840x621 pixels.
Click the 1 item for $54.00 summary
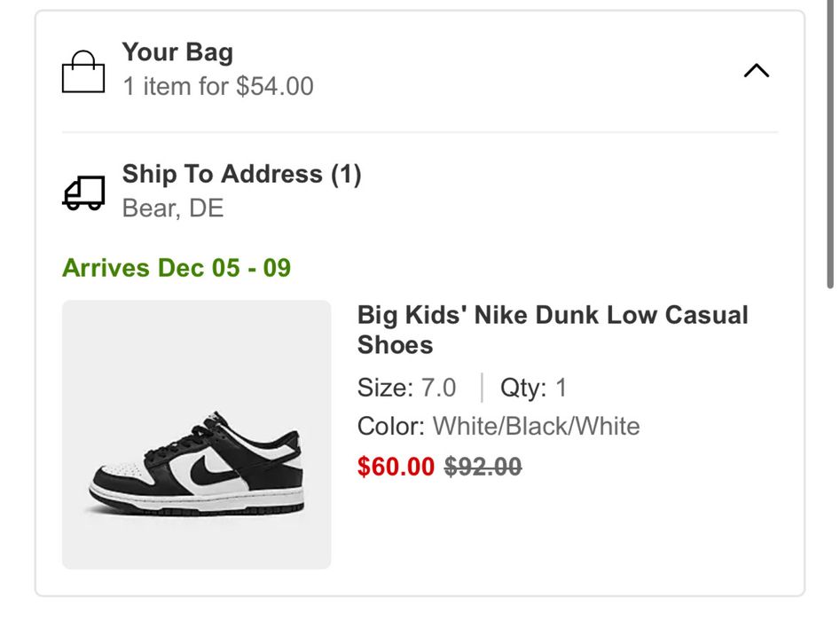coord(217,86)
